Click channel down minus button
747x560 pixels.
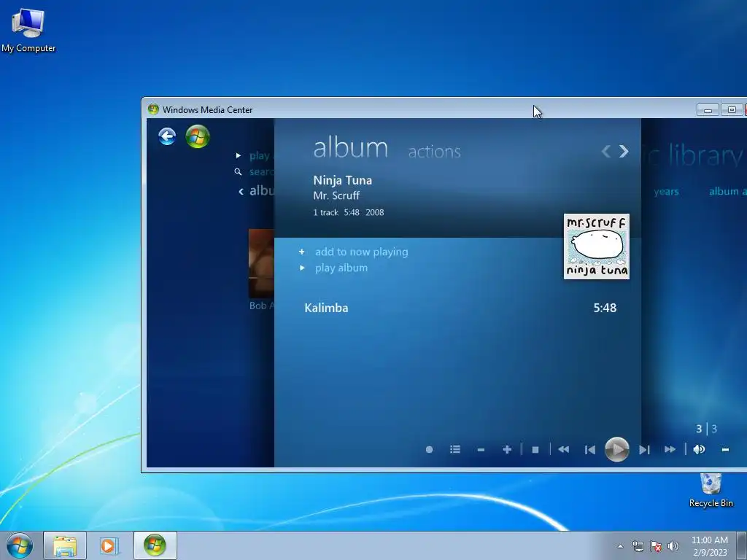click(481, 449)
